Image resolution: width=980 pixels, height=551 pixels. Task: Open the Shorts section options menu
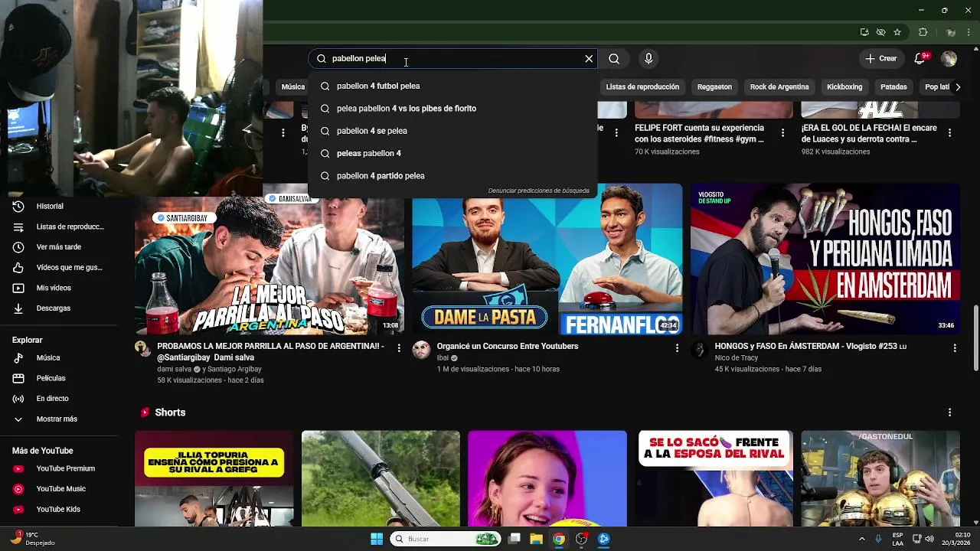tap(949, 412)
